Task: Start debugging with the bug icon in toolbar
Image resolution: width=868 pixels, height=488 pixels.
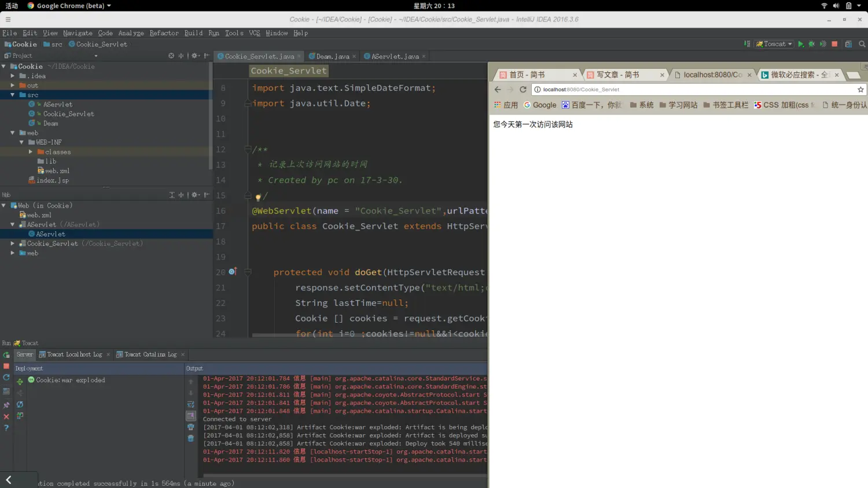Action: pos(812,44)
